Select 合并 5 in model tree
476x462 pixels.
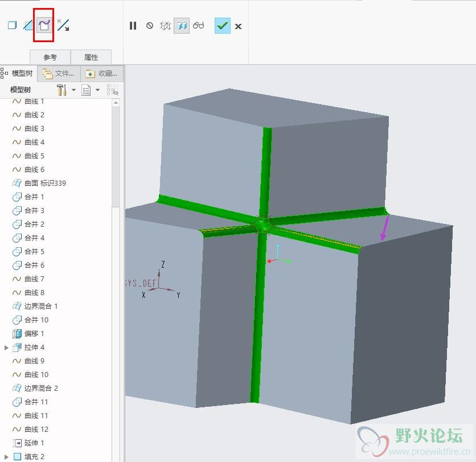(x=34, y=251)
